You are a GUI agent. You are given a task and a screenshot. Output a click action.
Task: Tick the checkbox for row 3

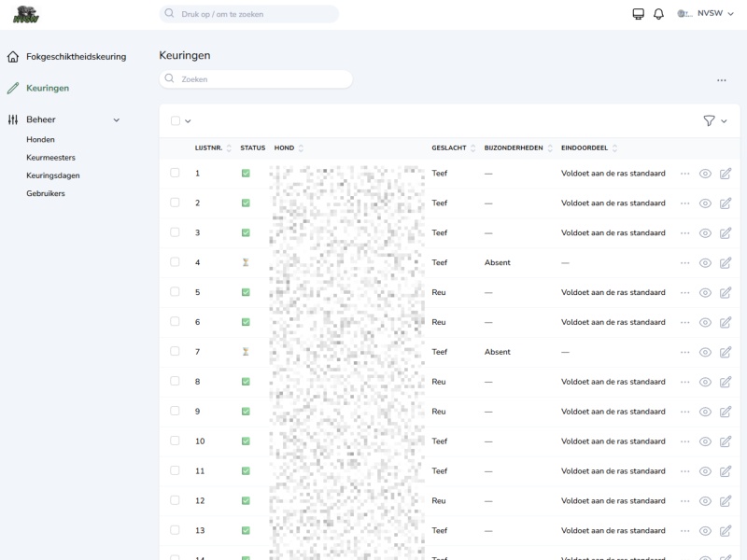pyautogui.click(x=175, y=232)
